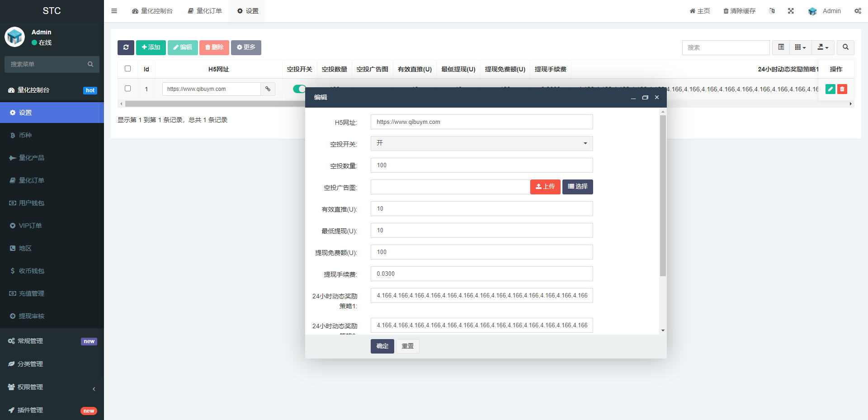
Task: Click the 编辑 toolbar button
Action: click(183, 47)
